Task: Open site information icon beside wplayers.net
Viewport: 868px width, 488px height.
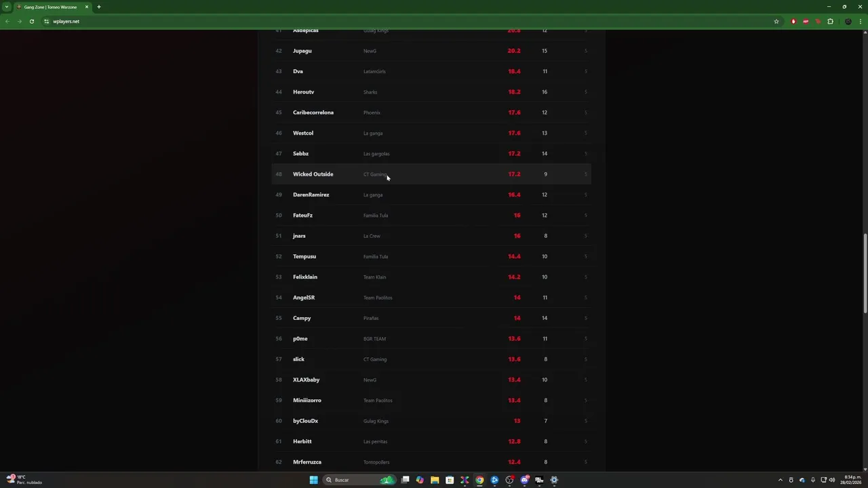Action: click(46, 21)
